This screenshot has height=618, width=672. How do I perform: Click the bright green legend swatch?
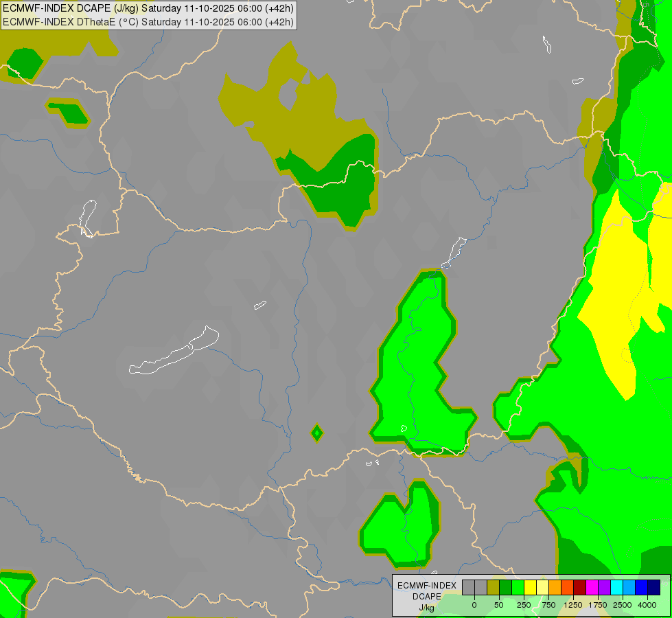[x=518, y=587]
